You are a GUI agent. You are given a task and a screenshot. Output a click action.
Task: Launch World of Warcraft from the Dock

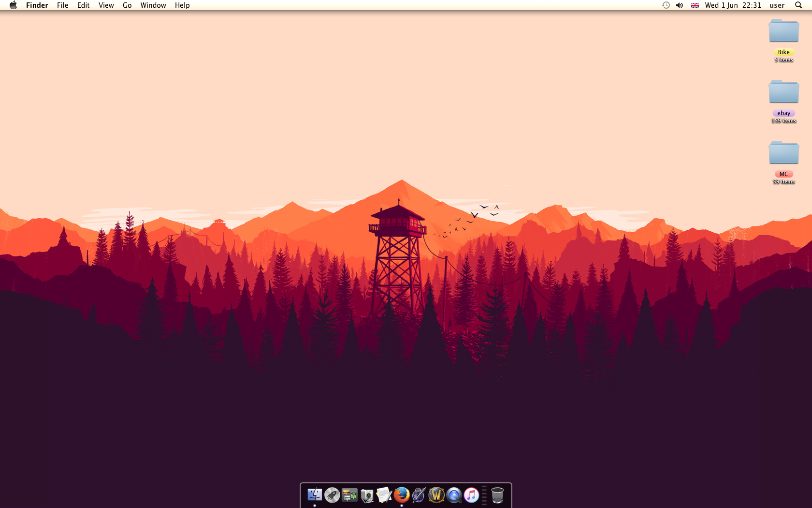coord(436,495)
